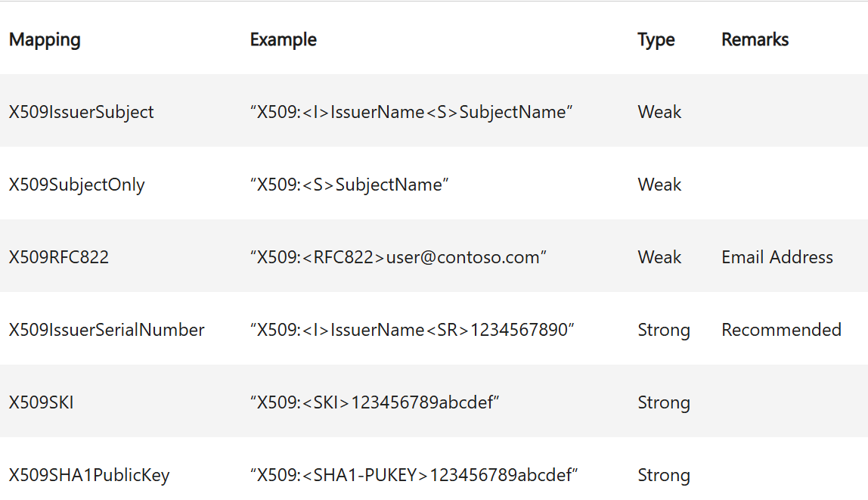Click the Strong type in X509SKI row
Screen dimensions: 868x500
[x=663, y=402]
